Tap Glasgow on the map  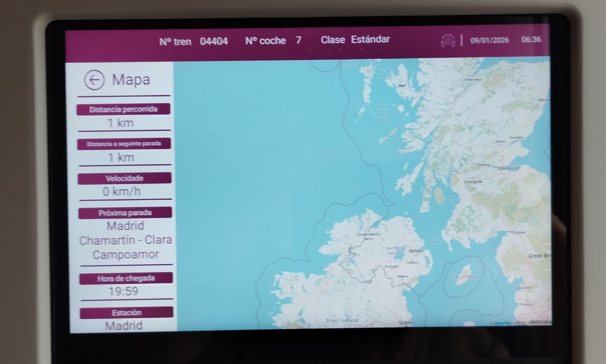pyautogui.click(x=473, y=182)
